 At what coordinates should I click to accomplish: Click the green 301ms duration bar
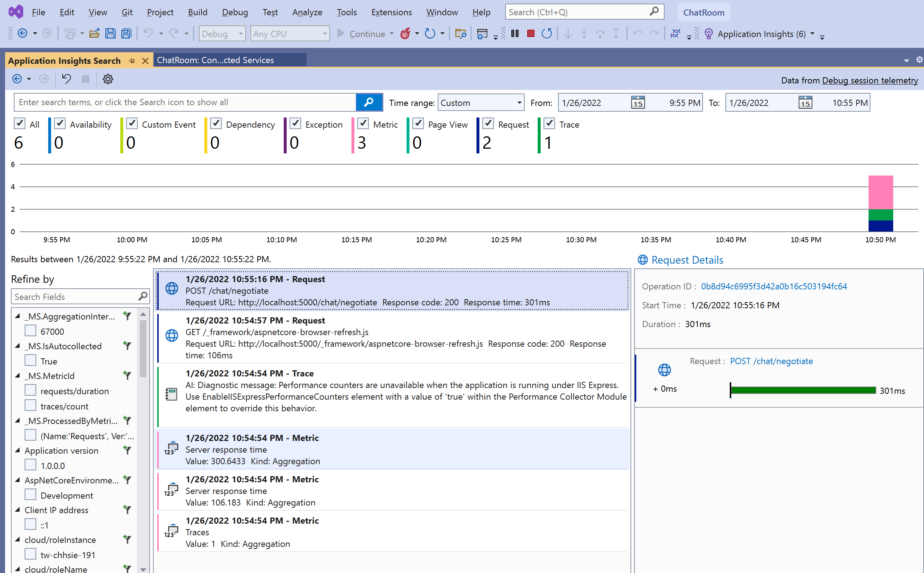803,390
